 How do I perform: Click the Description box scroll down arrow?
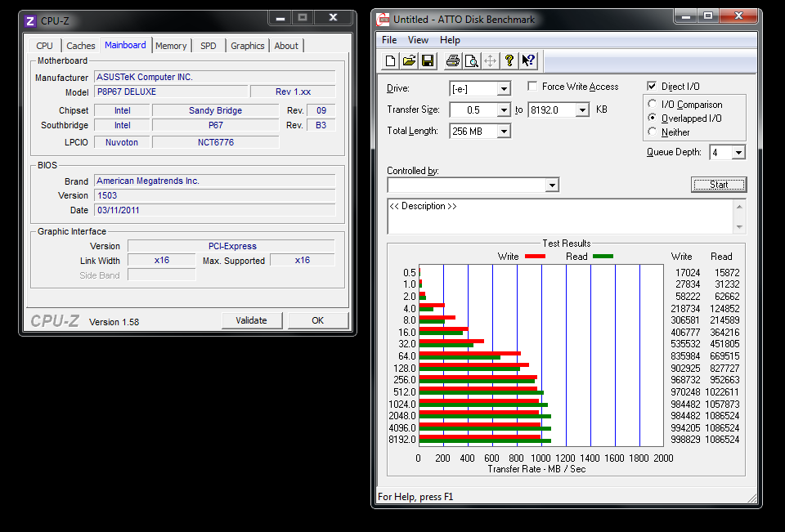(739, 227)
